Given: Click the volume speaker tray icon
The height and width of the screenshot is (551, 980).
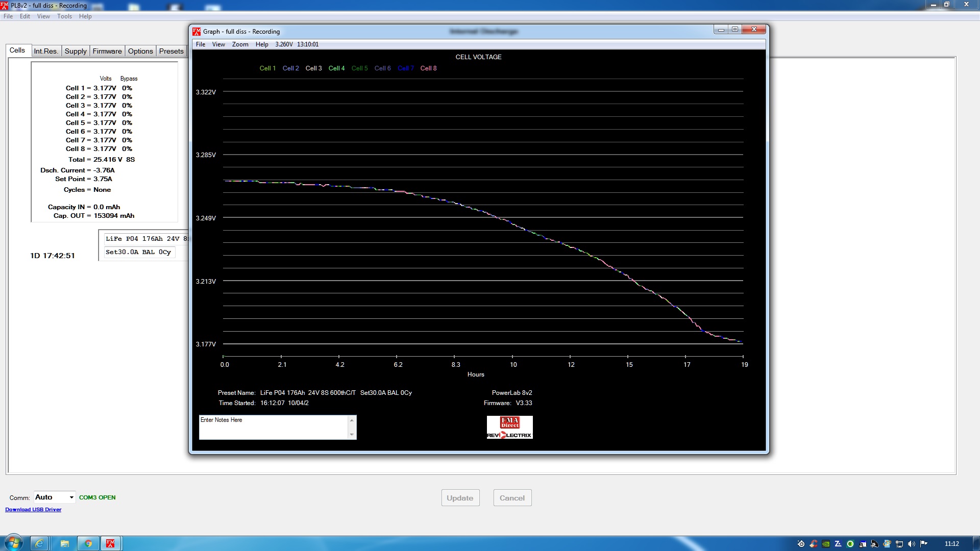Looking at the screenshot, I should coord(911,544).
